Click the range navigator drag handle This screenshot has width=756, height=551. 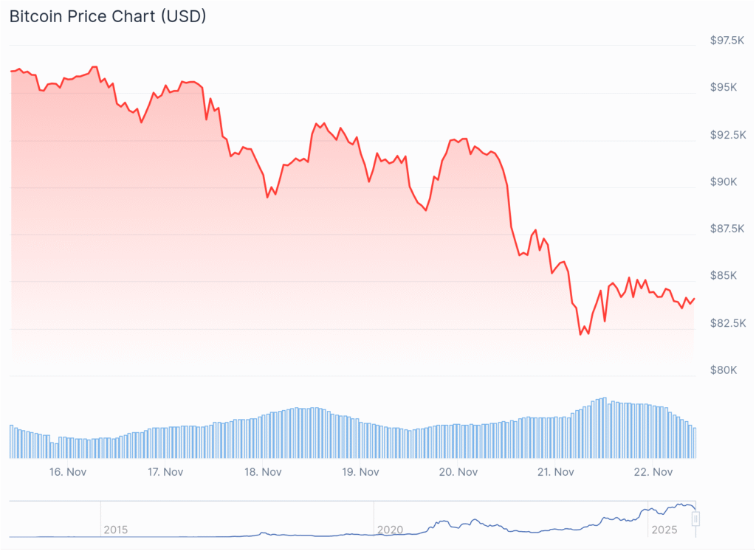(695, 519)
